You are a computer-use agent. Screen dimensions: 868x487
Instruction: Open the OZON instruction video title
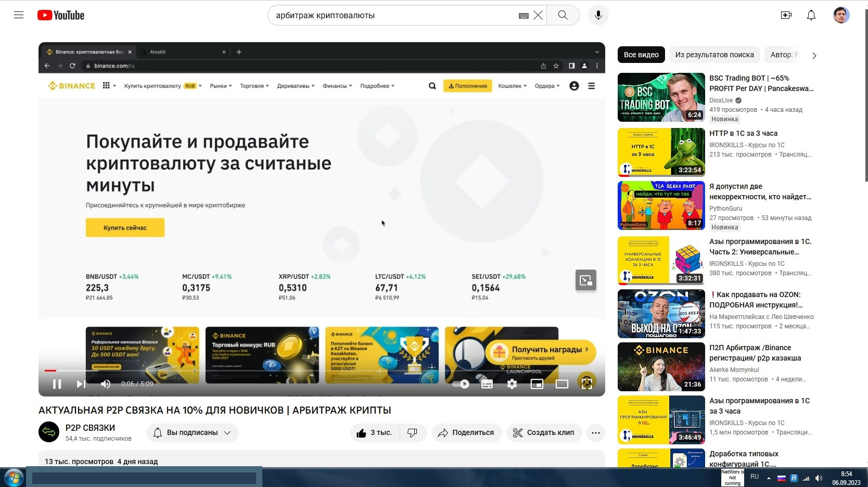pos(757,300)
